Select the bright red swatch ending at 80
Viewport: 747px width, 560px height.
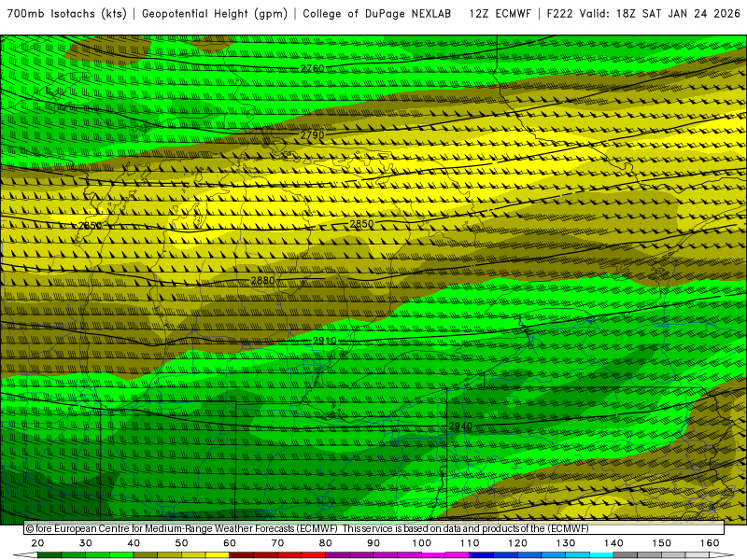click(x=314, y=555)
